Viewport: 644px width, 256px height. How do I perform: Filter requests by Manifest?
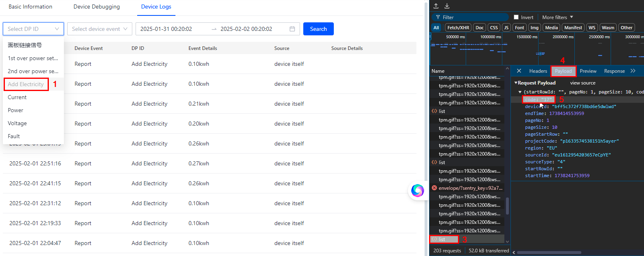pyautogui.click(x=573, y=28)
